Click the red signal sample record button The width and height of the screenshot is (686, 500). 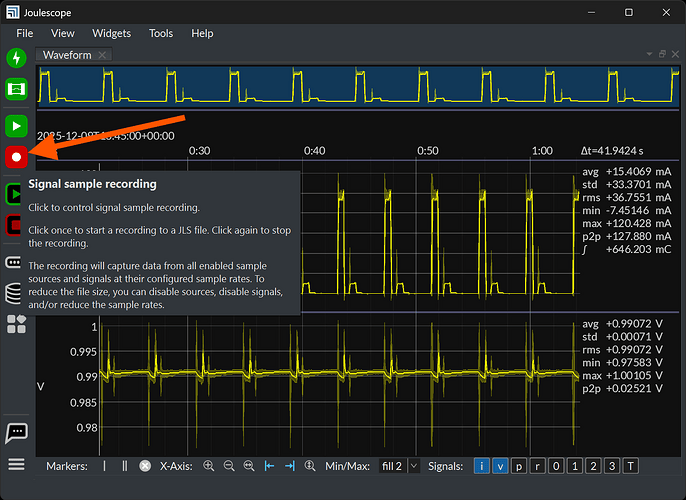click(x=16, y=157)
